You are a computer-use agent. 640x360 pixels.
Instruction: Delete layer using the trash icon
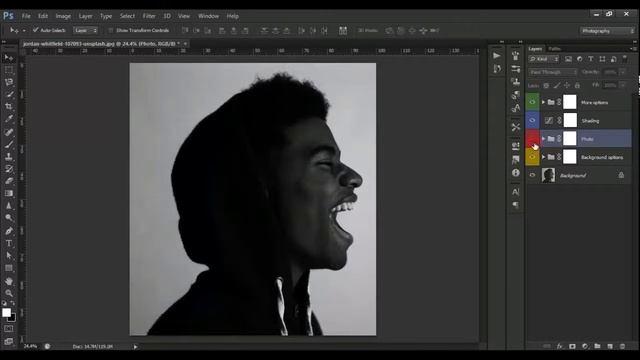[622, 346]
